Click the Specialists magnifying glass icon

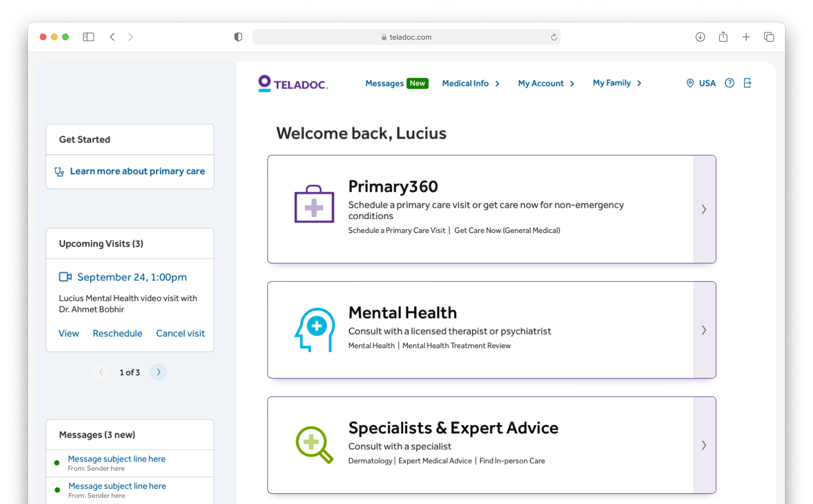[314, 445]
